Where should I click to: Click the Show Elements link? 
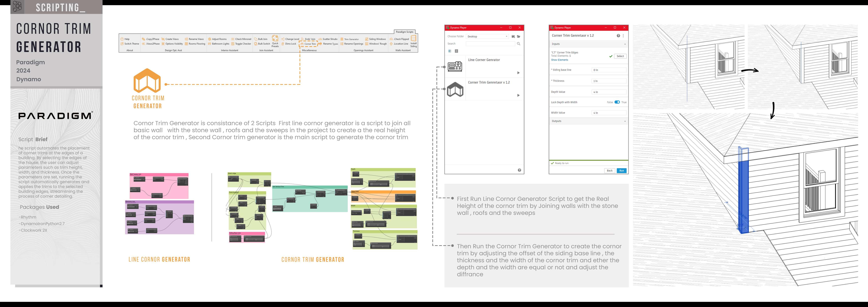point(559,60)
